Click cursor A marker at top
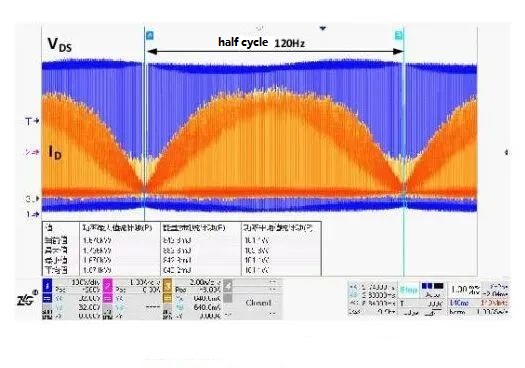Image resolution: width=525 pixels, height=368 pixels. pyautogui.click(x=149, y=35)
